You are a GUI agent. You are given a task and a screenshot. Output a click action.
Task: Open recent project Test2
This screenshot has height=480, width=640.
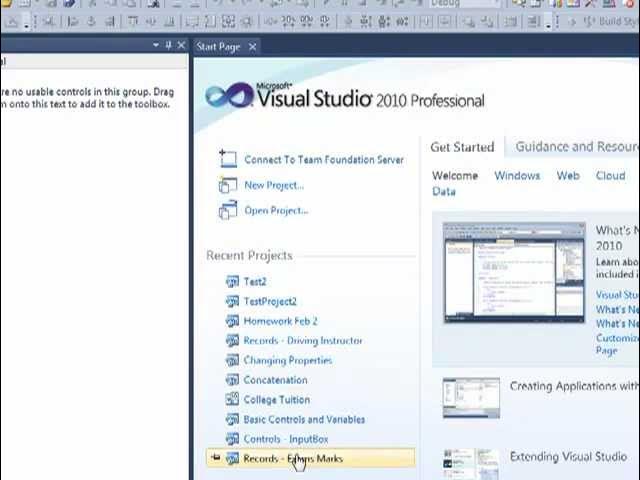point(255,282)
